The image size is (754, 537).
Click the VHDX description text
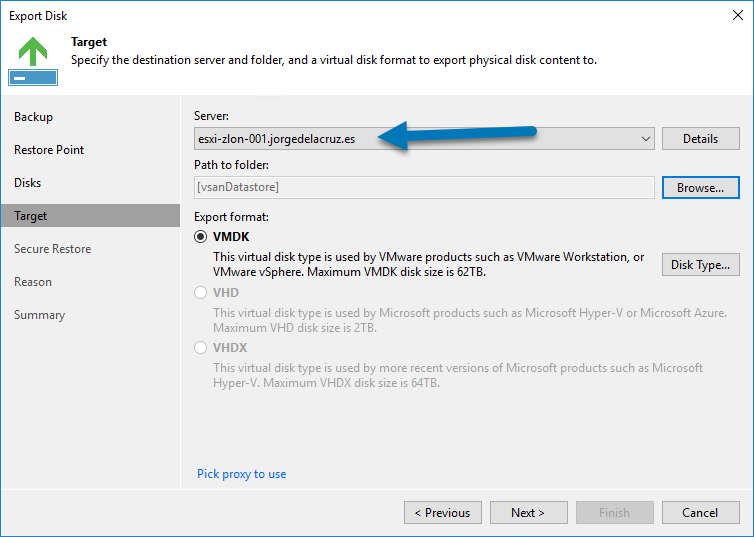(x=458, y=375)
